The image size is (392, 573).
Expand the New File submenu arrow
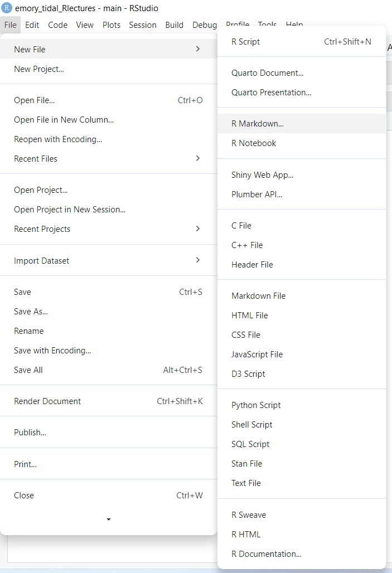coord(198,48)
